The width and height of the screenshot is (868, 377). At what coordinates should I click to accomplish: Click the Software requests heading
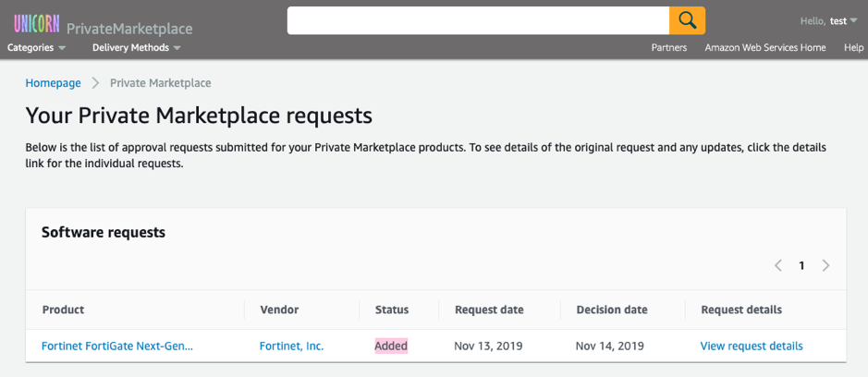(x=104, y=233)
